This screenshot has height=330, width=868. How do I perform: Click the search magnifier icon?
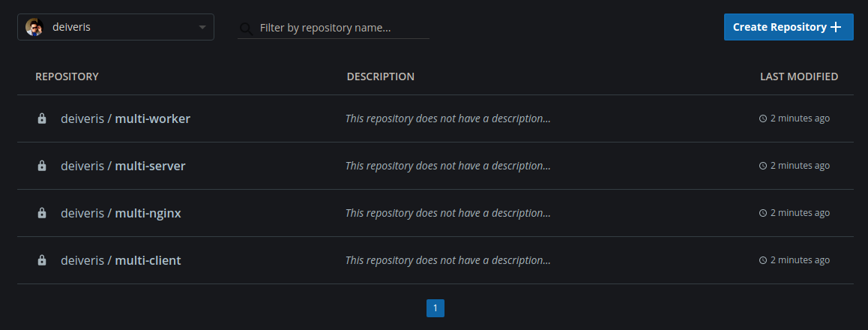247,28
